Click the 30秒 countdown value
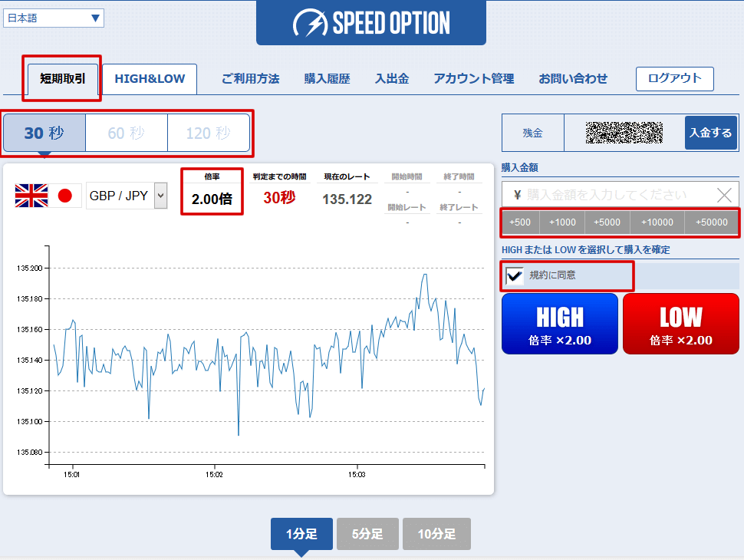The width and height of the screenshot is (744, 560). [279, 198]
